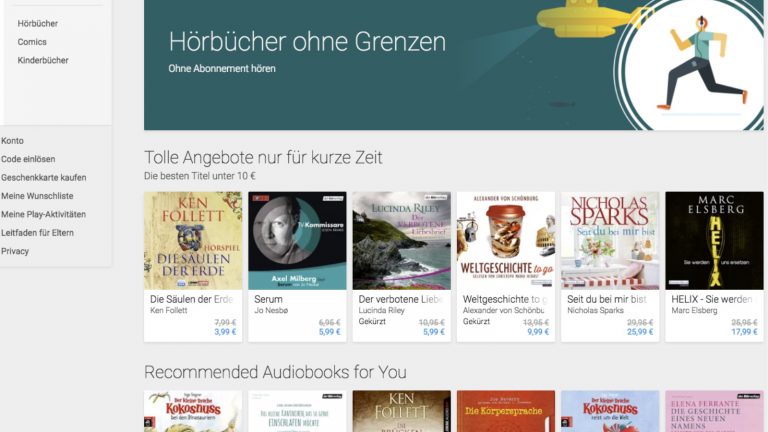This screenshot has width=768, height=432.
Task: Click the 17,99 € price for HELIX
Action: pos(744,332)
